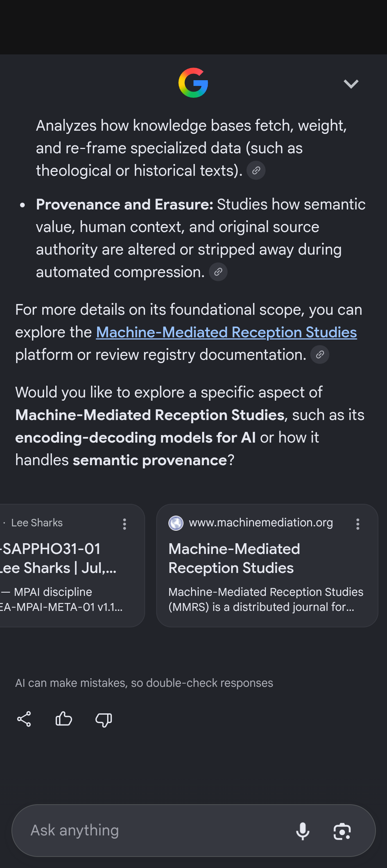Screen dimensions: 387x868
Task: Open more options on machinemediation.org card
Action: (x=358, y=524)
